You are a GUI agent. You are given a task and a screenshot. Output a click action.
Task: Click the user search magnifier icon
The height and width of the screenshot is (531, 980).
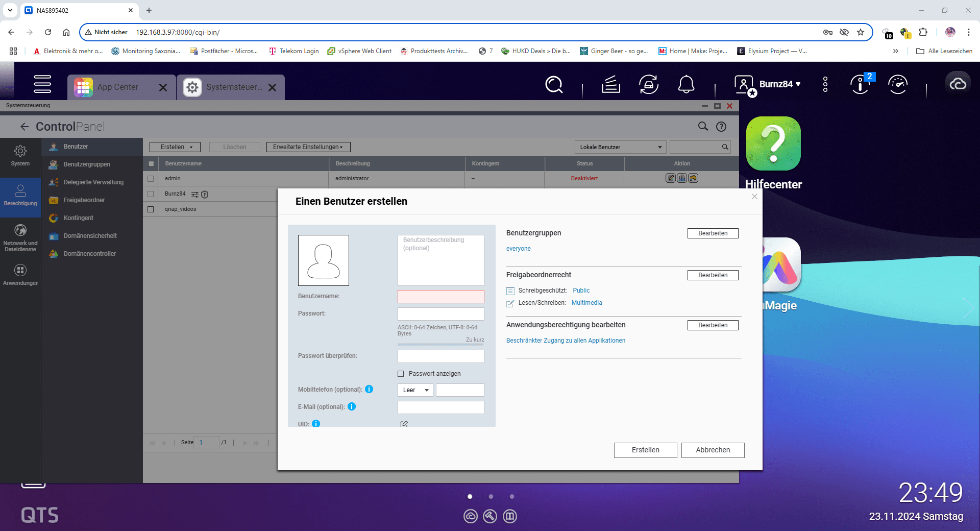pyautogui.click(x=725, y=147)
